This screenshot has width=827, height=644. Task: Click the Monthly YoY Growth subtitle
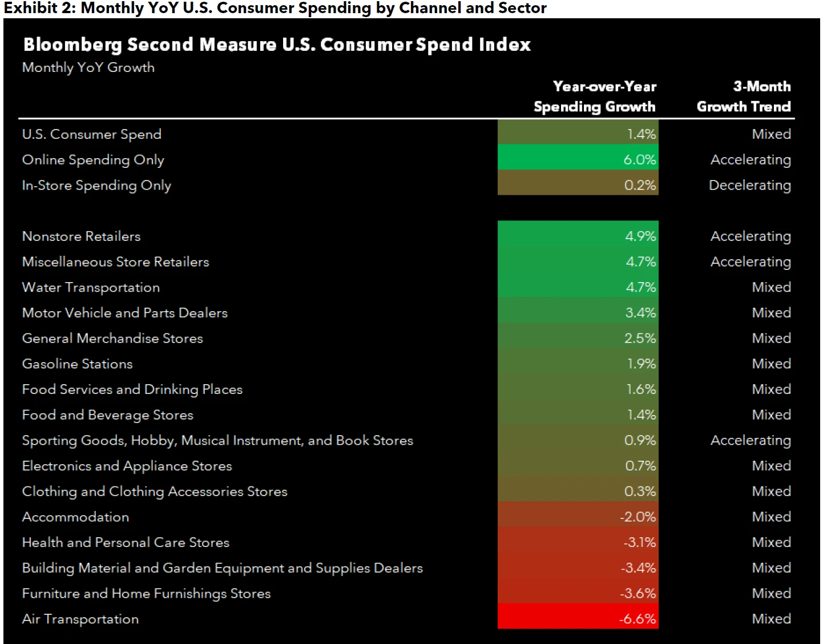[88, 67]
